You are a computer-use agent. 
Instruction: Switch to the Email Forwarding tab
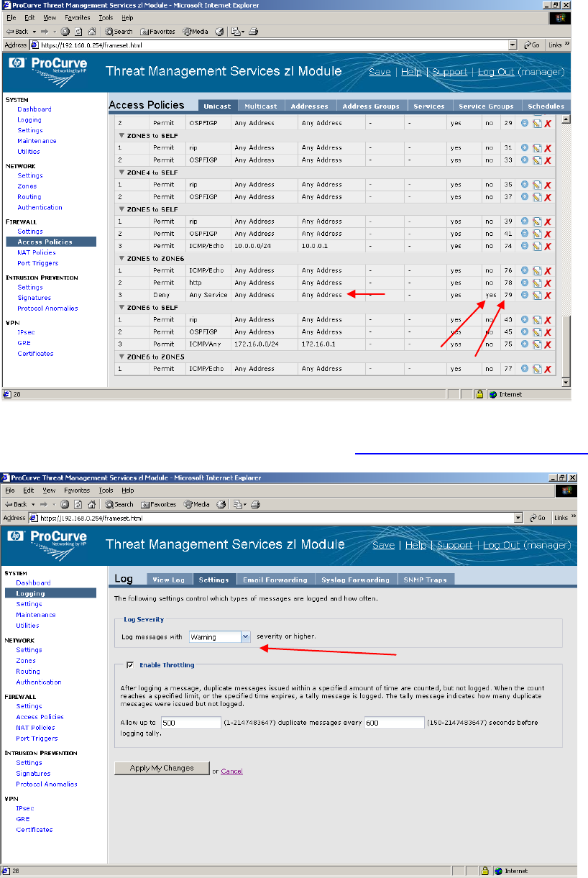(x=275, y=580)
